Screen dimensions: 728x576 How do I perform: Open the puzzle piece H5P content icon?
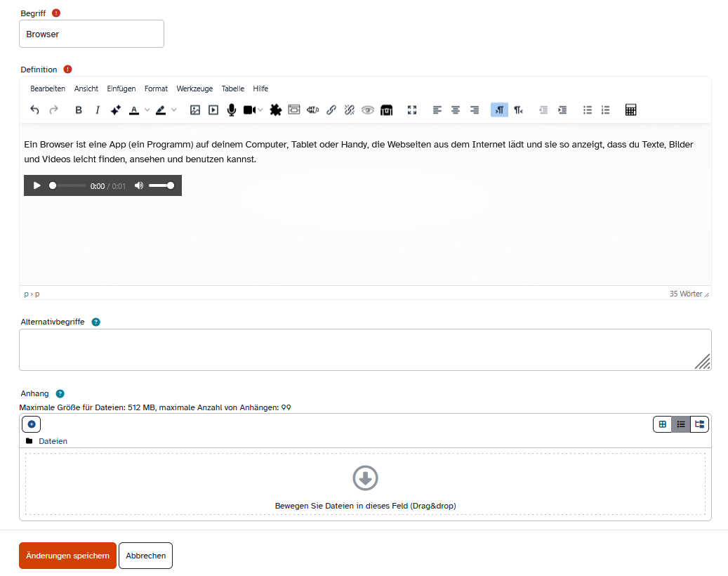(276, 110)
